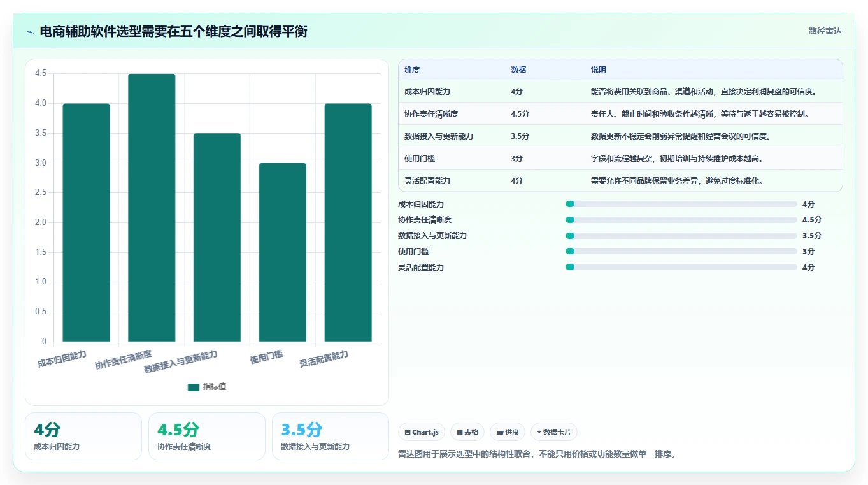Image resolution: width=868 pixels, height=485 pixels.
Task: Click the 数据接入与更新能力 progress bar
Action: pyautogui.click(x=681, y=236)
